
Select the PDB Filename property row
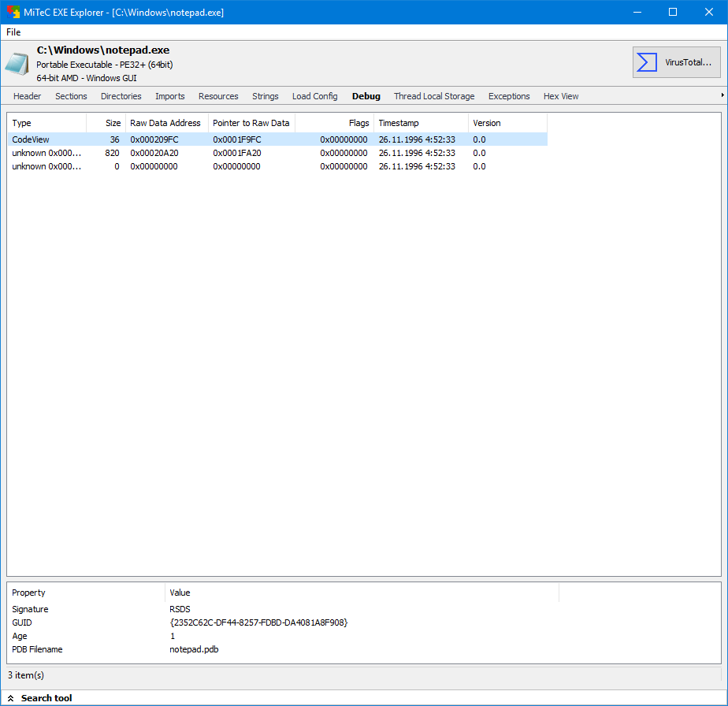(283, 649)
